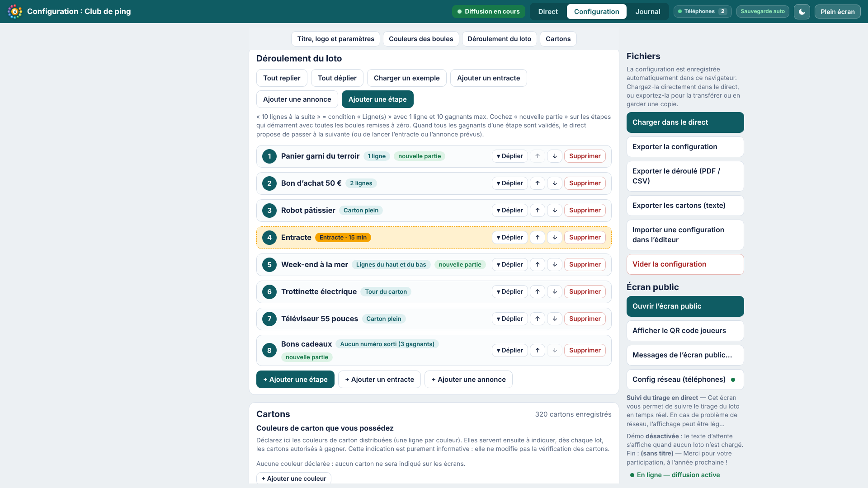
Task: Click Plein écran button
Action: click(x=837, y=12)
